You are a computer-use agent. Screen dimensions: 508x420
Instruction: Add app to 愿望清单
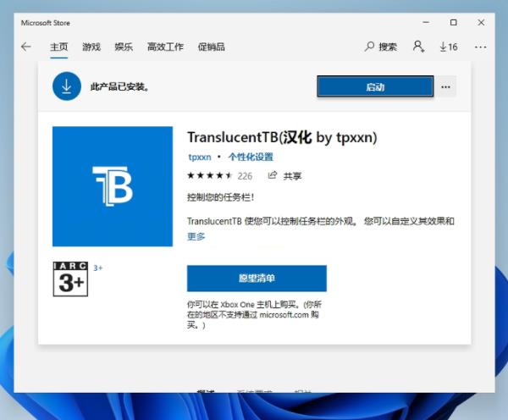[x=257, y=279]
